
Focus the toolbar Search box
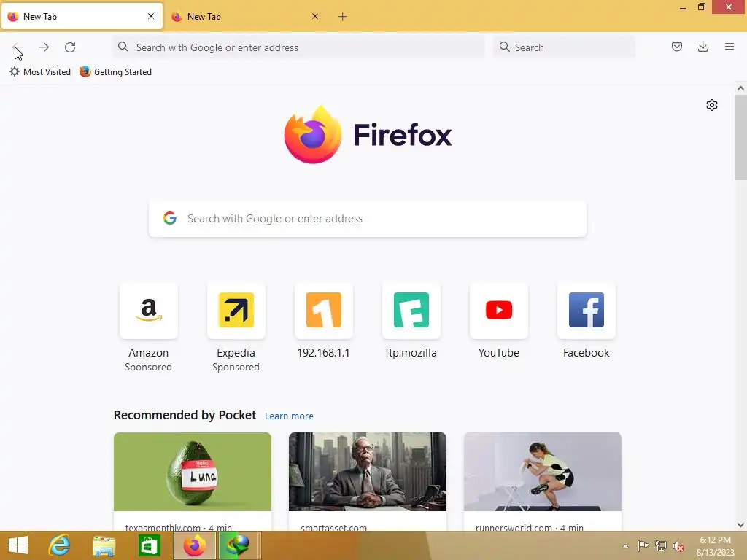coord(564,47)
